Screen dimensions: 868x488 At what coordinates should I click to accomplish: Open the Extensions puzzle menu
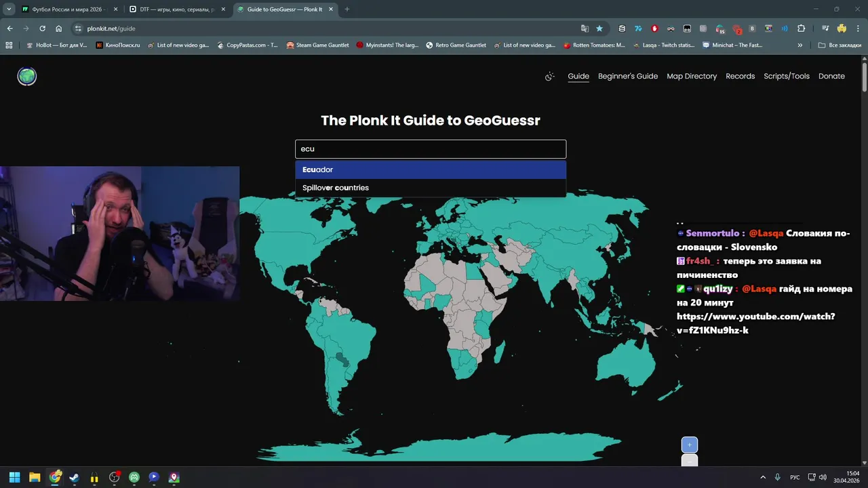pyautogui.click(x=801, y=28)
